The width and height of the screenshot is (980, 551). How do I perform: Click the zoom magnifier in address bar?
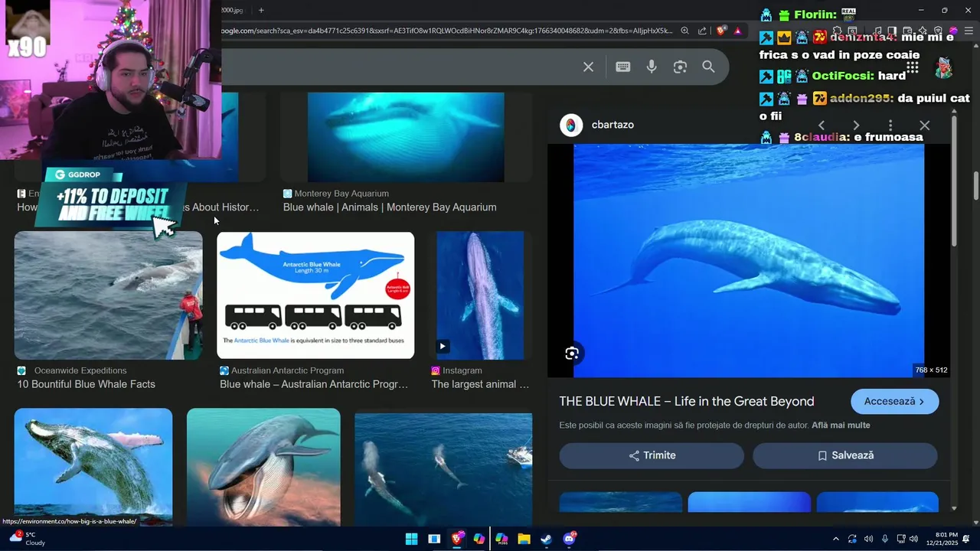pos(685,31)
